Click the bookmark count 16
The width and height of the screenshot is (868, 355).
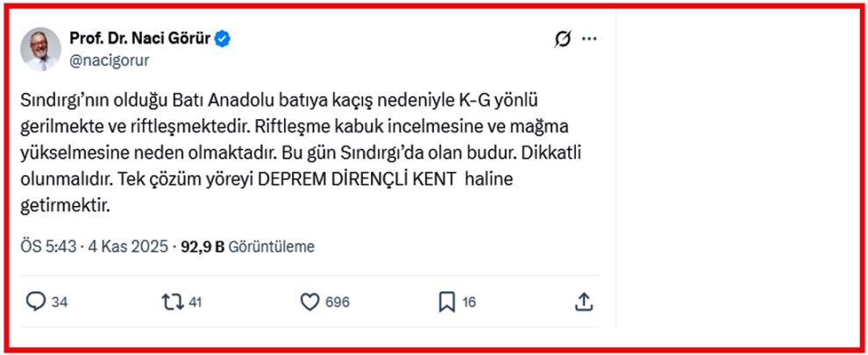(469, 302)
